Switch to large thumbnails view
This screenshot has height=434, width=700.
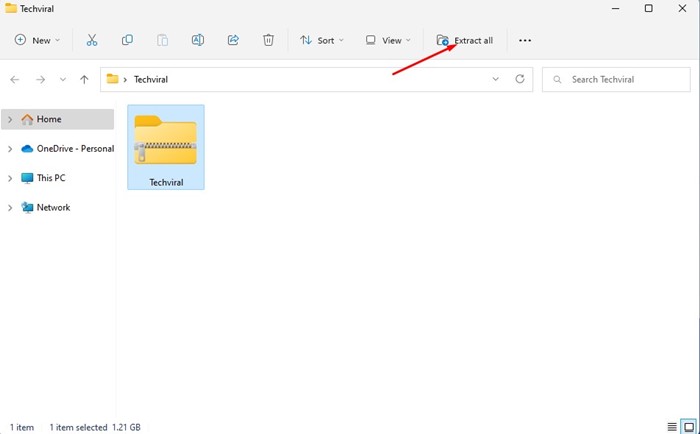point(689,427)
